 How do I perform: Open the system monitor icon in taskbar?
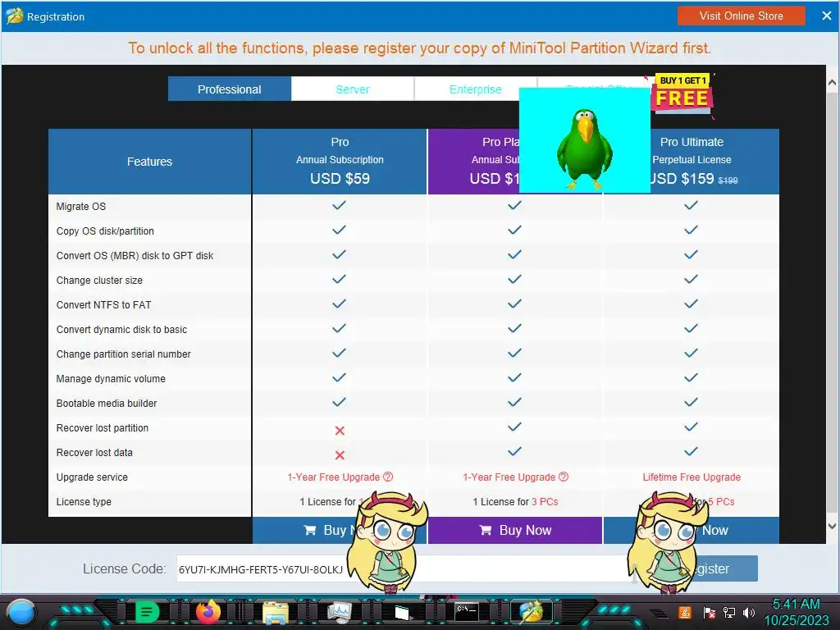pos(339,612)
